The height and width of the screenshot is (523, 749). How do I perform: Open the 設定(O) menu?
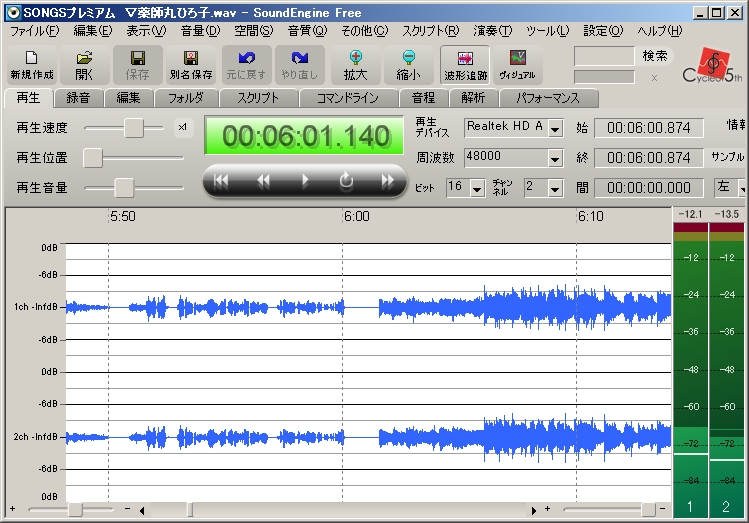[x=603, y=31]
